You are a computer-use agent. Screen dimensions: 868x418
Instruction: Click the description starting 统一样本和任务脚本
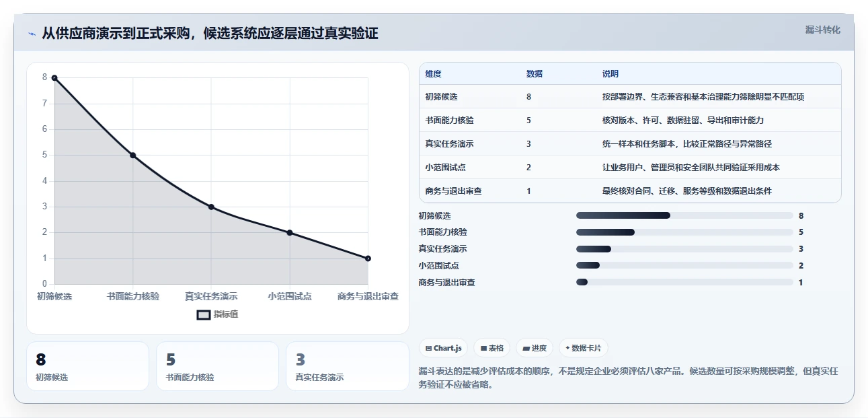687,144
